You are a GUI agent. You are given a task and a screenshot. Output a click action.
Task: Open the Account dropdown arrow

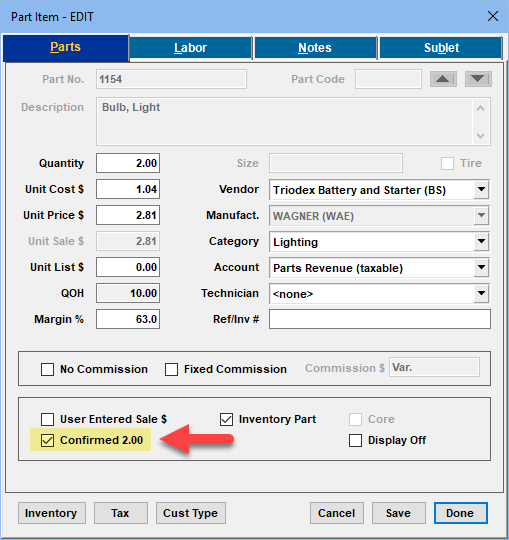(481, 267)
